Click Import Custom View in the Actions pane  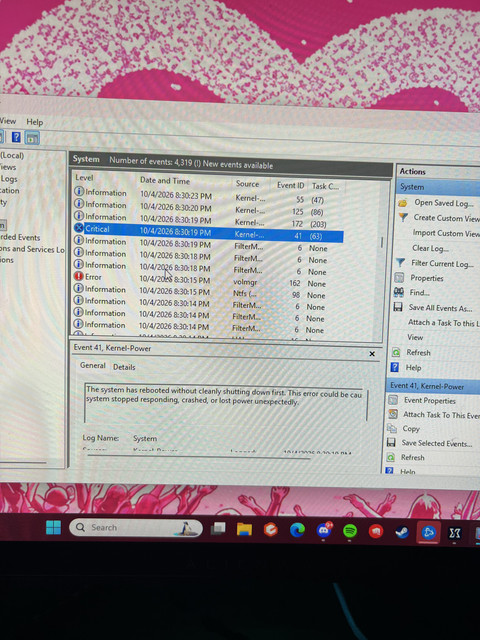(x=446, y=233)
